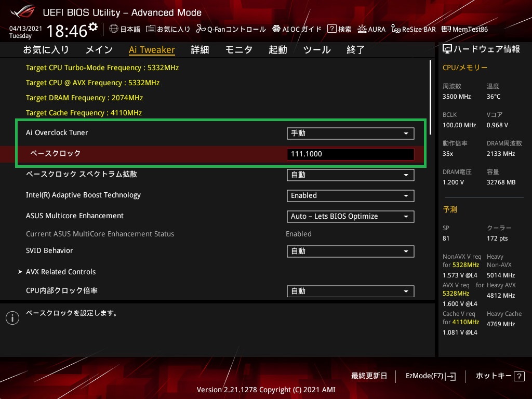Viewport: 532px width, 399px height.
Task: Click 予測 section heading
Action: (449, 209)
